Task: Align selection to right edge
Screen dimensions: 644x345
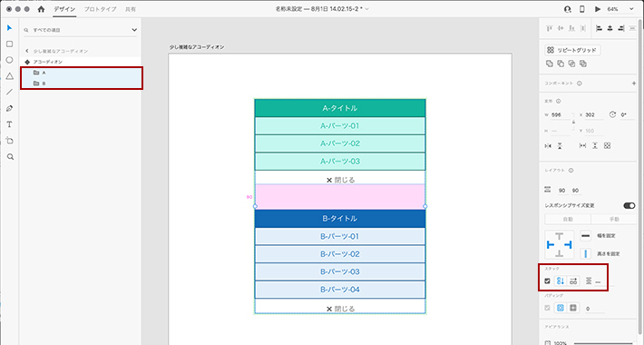Action: click(x=621, y=28)
